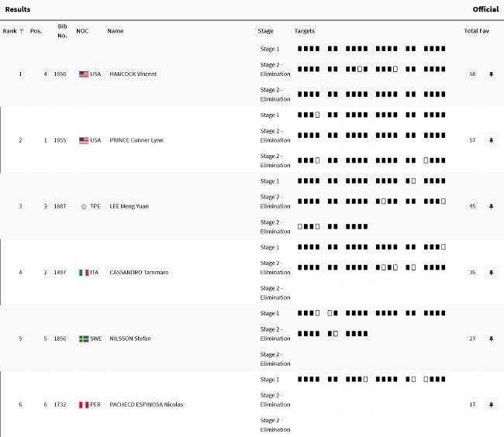Click the Italy flag icon
Screen dimensions: 504x437
point(84,273)
